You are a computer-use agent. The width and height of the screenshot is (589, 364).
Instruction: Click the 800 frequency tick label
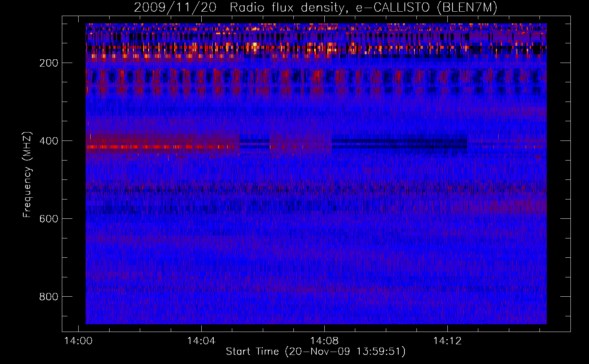pos(49,297)
